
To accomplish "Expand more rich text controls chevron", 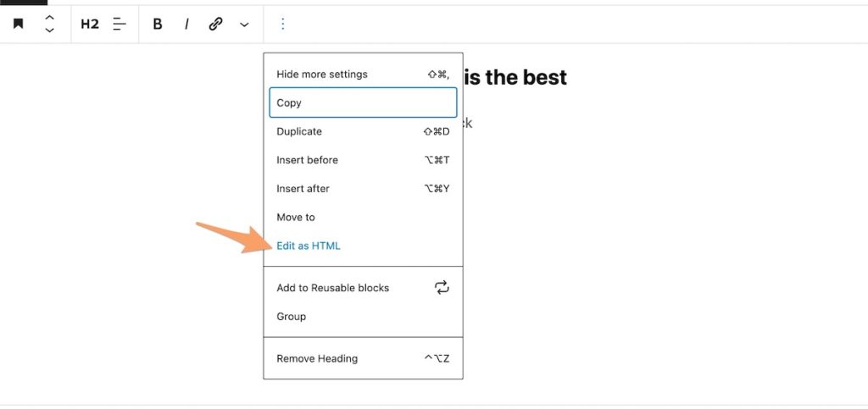I will (244, 25).
